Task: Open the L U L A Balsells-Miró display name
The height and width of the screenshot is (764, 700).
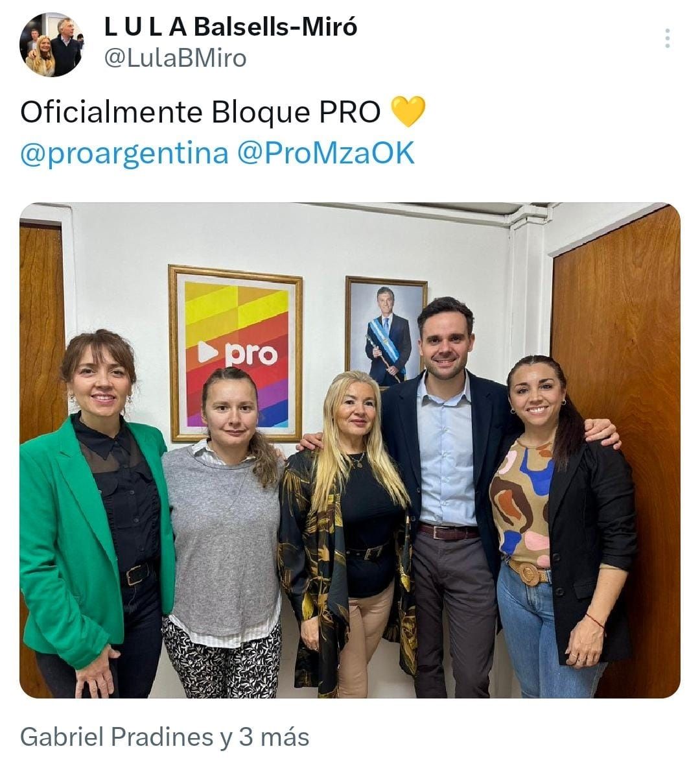Action: 230,27
